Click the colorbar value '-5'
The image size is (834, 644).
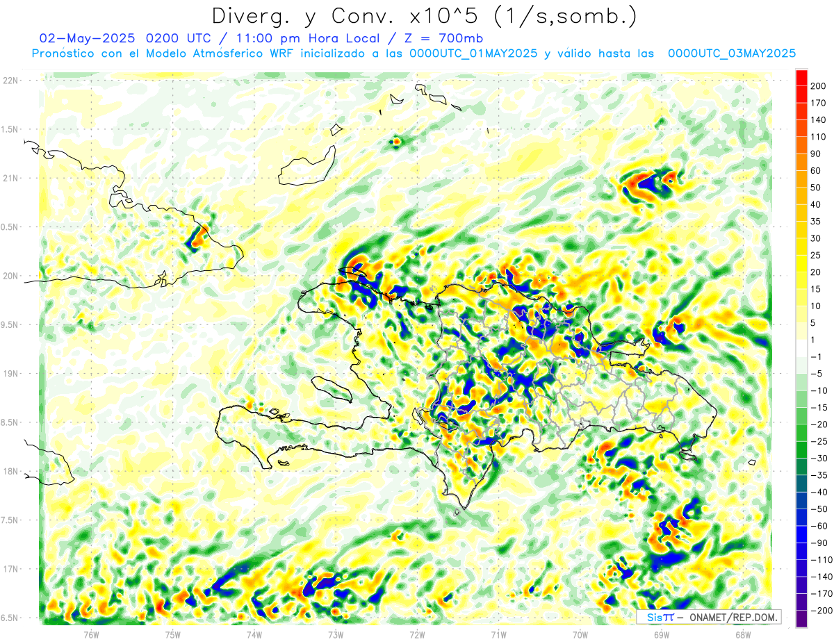pos(816,374)
